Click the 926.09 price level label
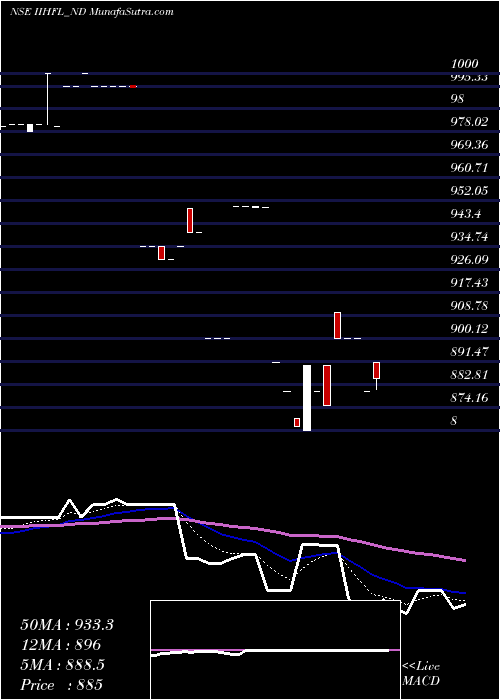Screen dimensions: 500x700 pyautogui.click(x=469, y=259)
